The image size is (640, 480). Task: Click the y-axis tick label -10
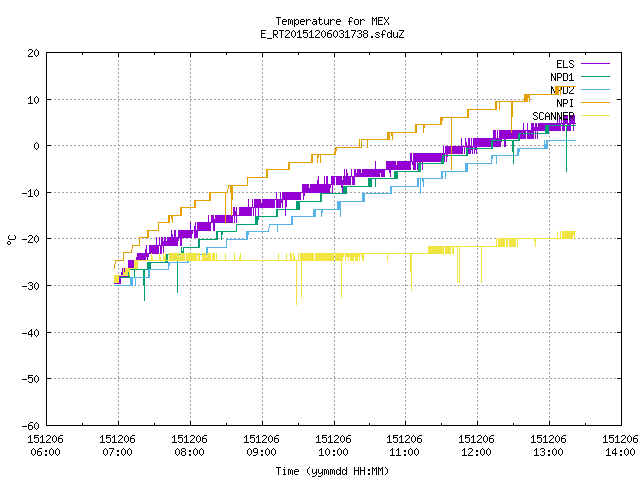(x=31, y=193)
